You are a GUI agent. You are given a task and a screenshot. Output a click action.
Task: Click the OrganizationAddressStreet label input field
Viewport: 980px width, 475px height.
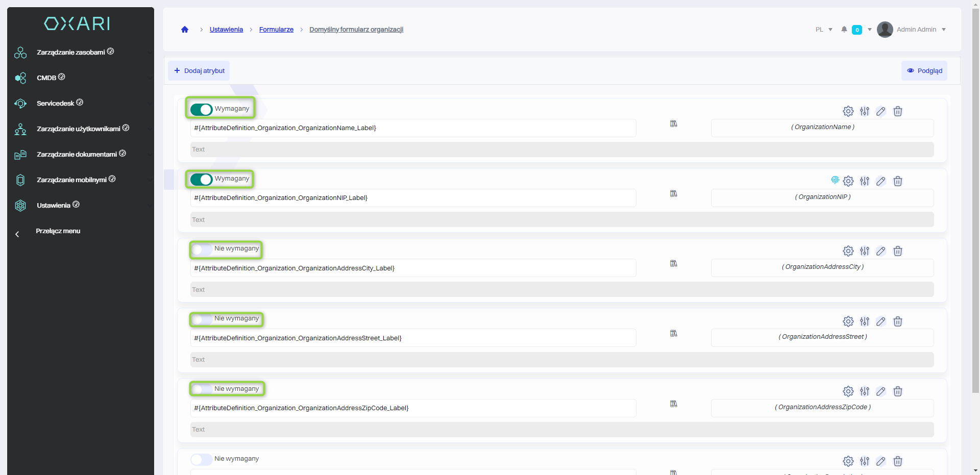click(413, 338)
